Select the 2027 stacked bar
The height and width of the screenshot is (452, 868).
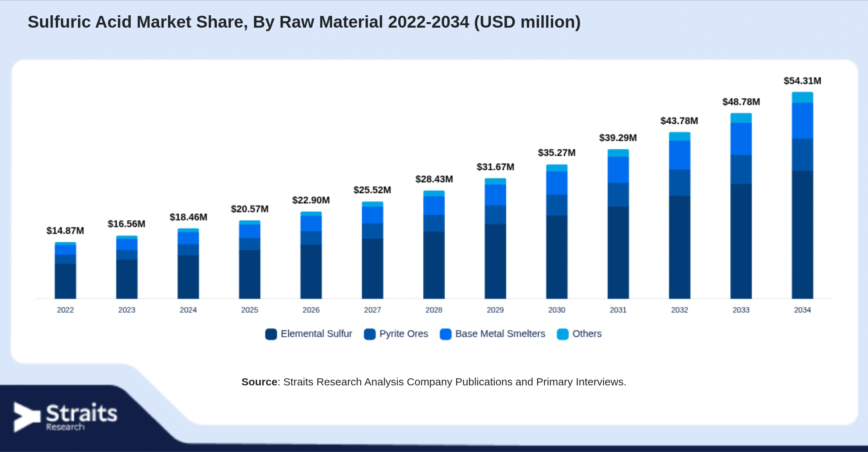(x=372, y=250)
